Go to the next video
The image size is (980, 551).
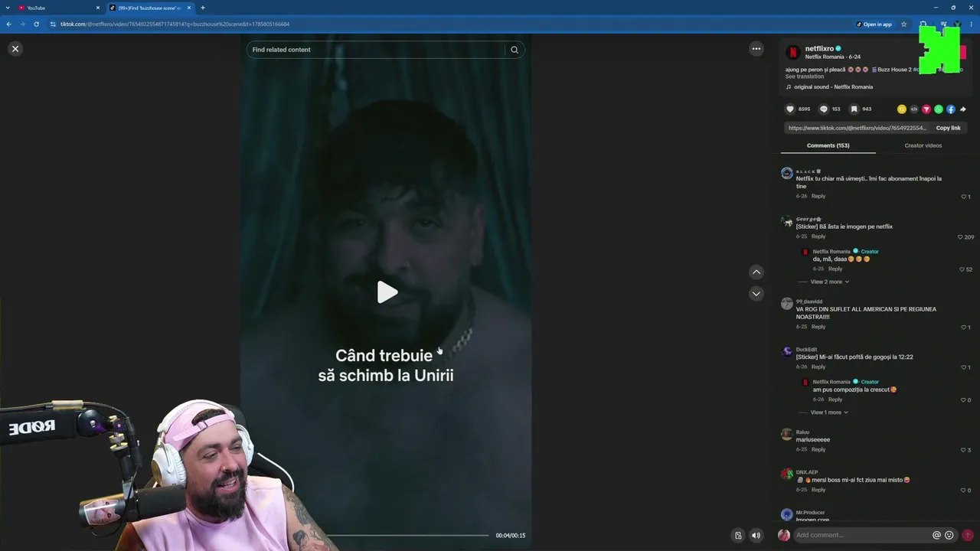[x=756, y=294]
